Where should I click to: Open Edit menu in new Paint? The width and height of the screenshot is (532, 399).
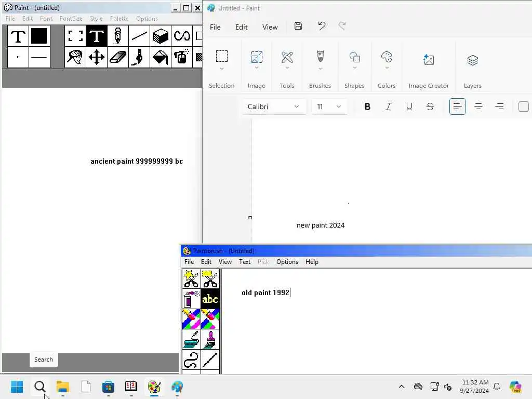tap(241, 27)
